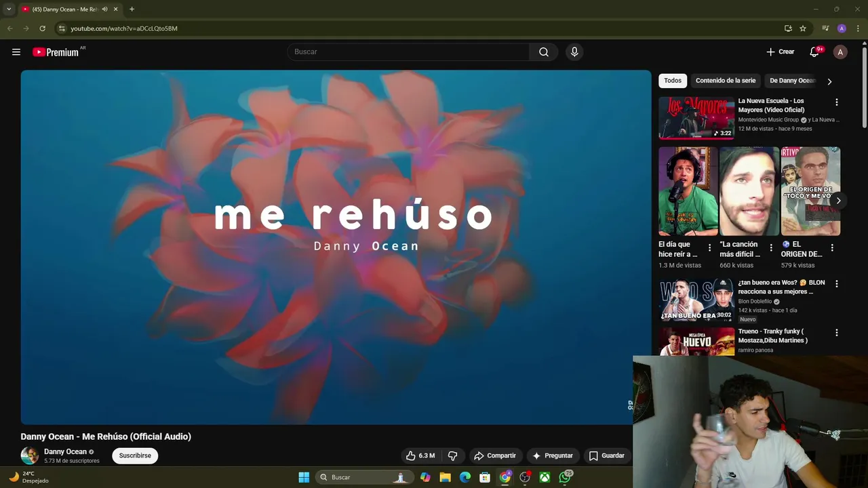This screenshot has width=868, height=488.
Task: Reload the current page
Action: [x=42, y=28]
